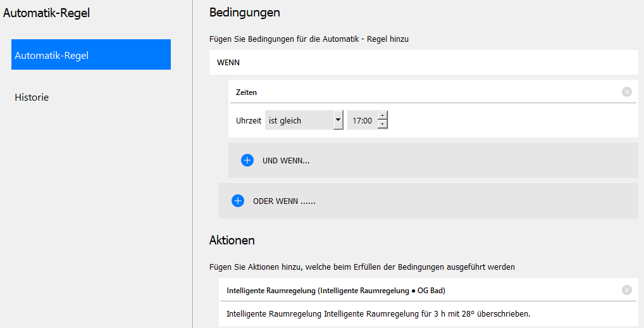Image resolution: width=644 pixels, height=328 pixels.
Task: Delete the Intelligente Raumregelung action via X icon
Action: point(626,290)
